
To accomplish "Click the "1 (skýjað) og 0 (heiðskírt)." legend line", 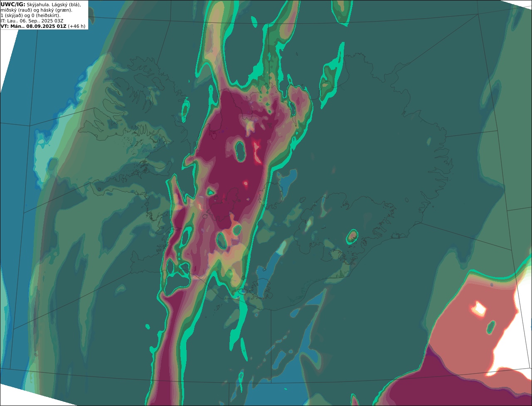I will point(31,15).
